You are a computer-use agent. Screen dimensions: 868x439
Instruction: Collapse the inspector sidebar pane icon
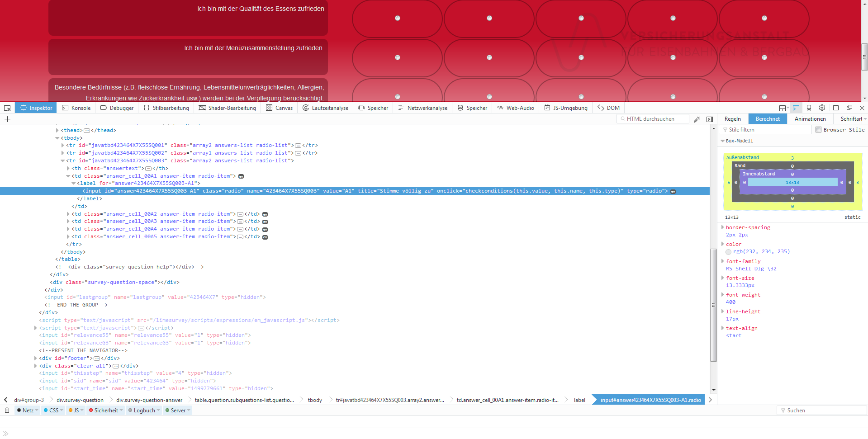(x=710, y=119)
